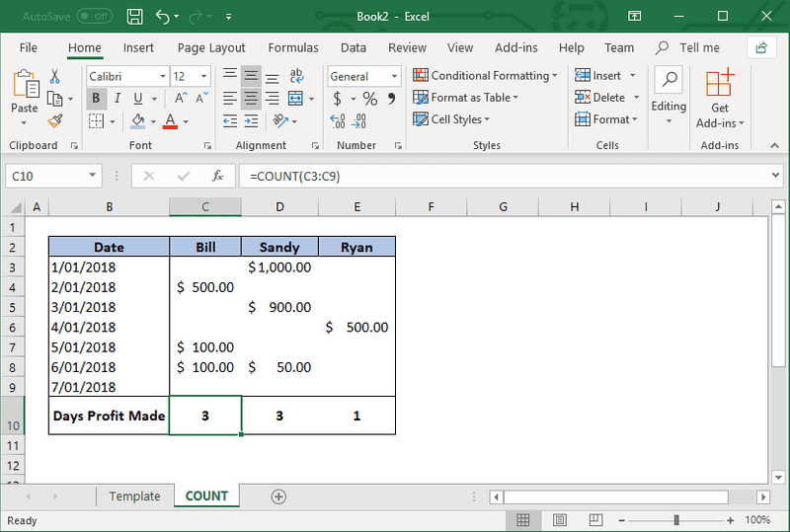Open the font size dropdown
Screen dimensions: 790x532
point(203,77)
